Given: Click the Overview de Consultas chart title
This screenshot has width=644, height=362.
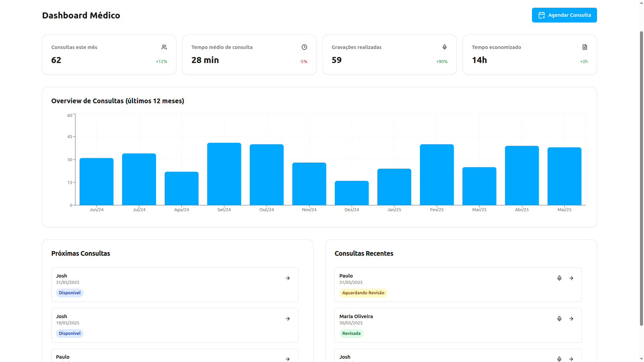Looking at the screenshot, I should point(118,101).
